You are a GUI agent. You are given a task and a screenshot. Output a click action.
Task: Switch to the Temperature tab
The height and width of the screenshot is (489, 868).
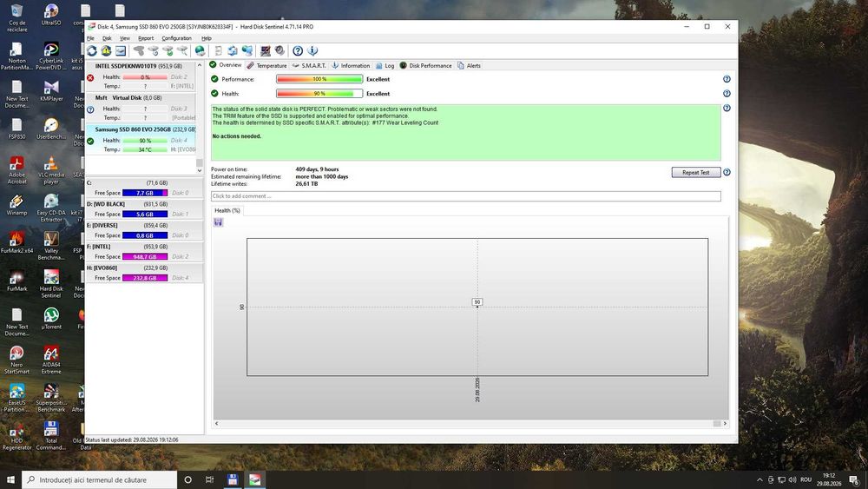click(266, 65)
